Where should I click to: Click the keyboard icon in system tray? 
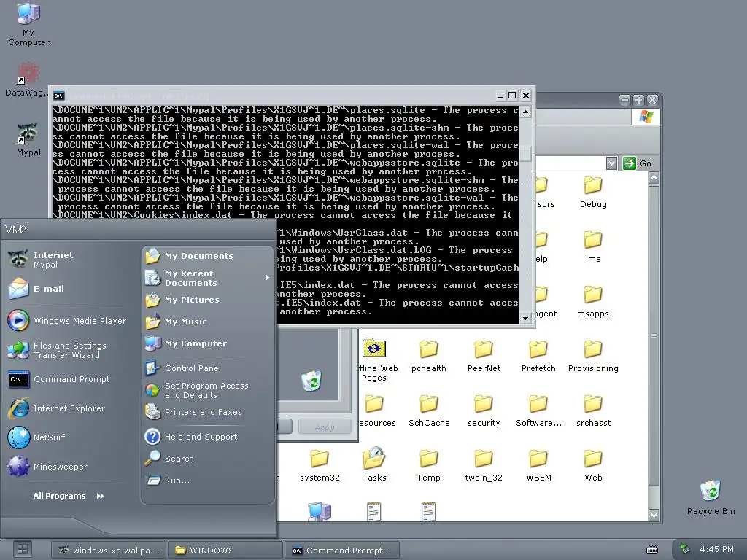pos(651,550)
